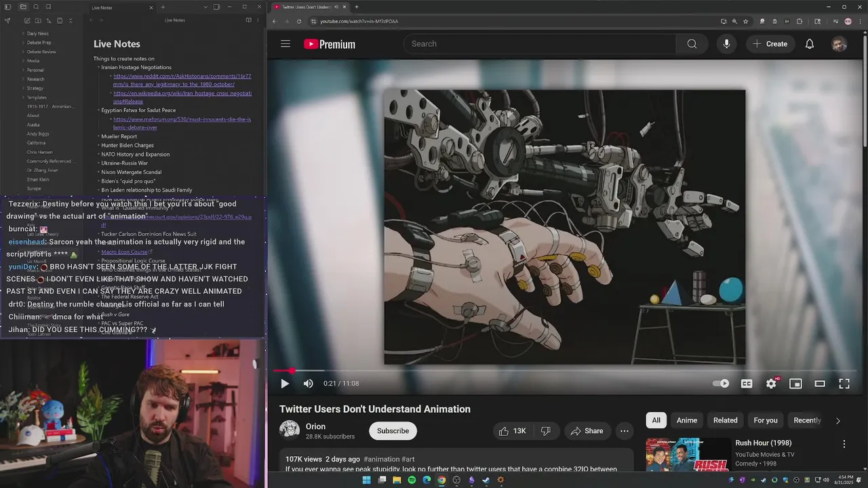Image resolution: width=868 pixels, height=488 pixels.
Task: Show more filter chips with next arrow
Action: click(x=838, y=420)
